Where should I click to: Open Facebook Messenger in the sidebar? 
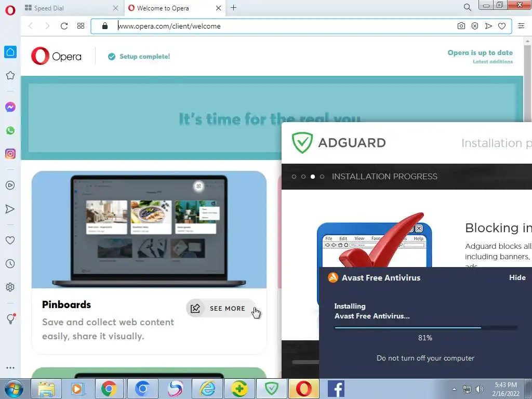pos(10,107)
